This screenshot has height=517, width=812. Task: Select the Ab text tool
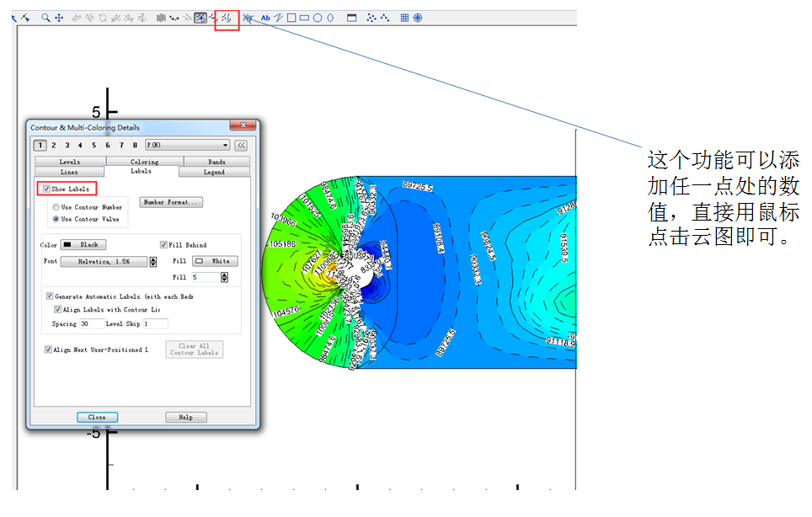[x=265, y=18]
